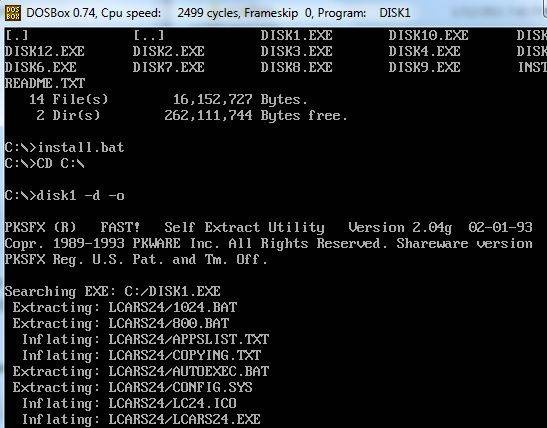Select DISK12.EXE in the directory output
The height and width of the screenshot is (428, 547).
coord(45,52)
